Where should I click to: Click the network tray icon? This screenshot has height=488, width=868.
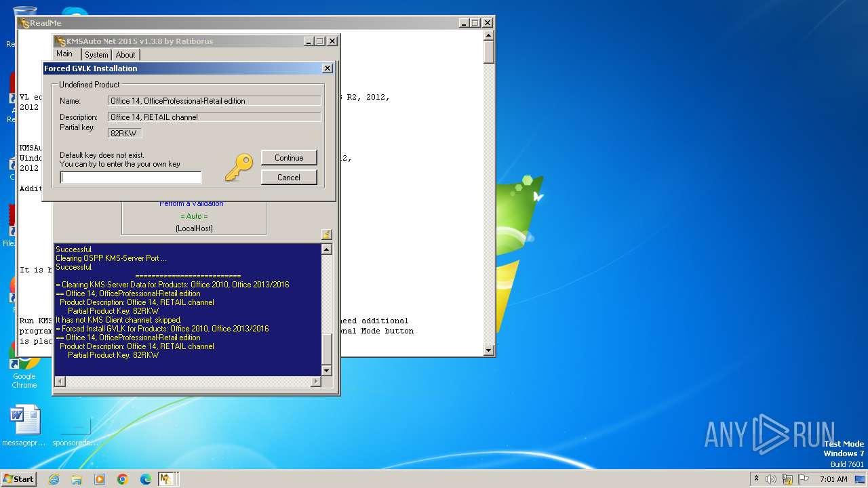pos(787,479)
